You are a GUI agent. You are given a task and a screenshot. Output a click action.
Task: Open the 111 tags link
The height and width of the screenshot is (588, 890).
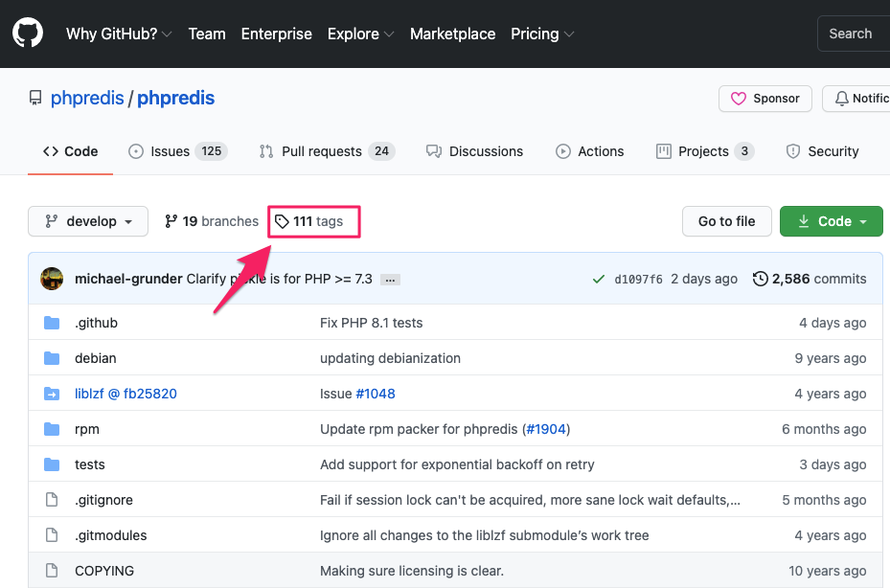click(x=309, y=221)
